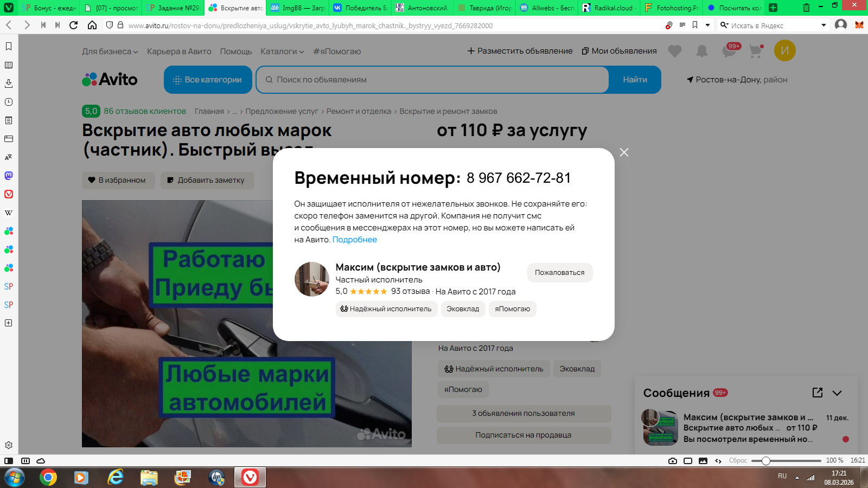
Task: Open the Translate panel icon
Action: tap(9, 157)
